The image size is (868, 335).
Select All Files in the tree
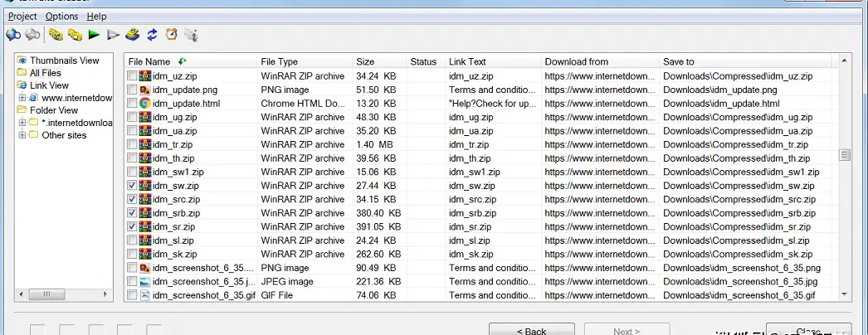pos(46,73)
